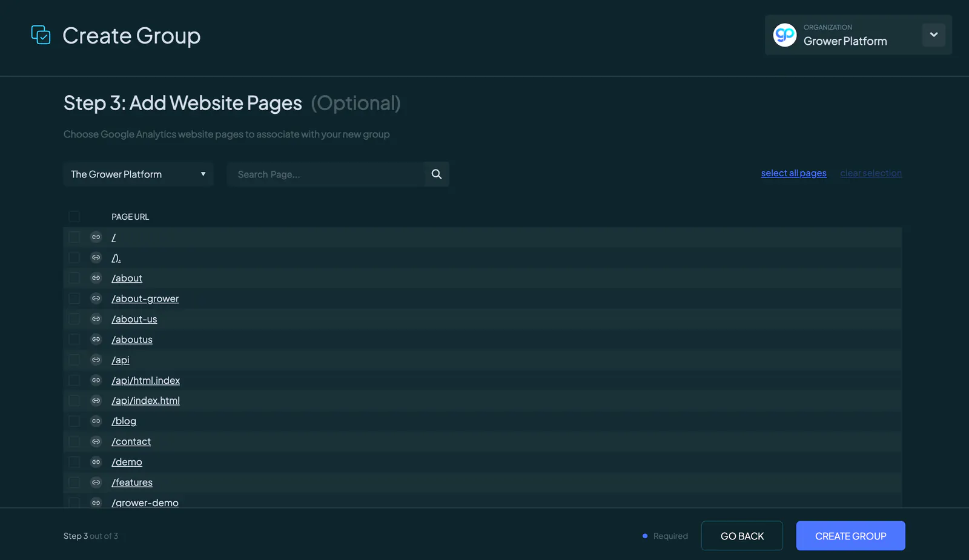969x560 pixels.
Task: Click link icon beside /features
Action: coord(96,483)
